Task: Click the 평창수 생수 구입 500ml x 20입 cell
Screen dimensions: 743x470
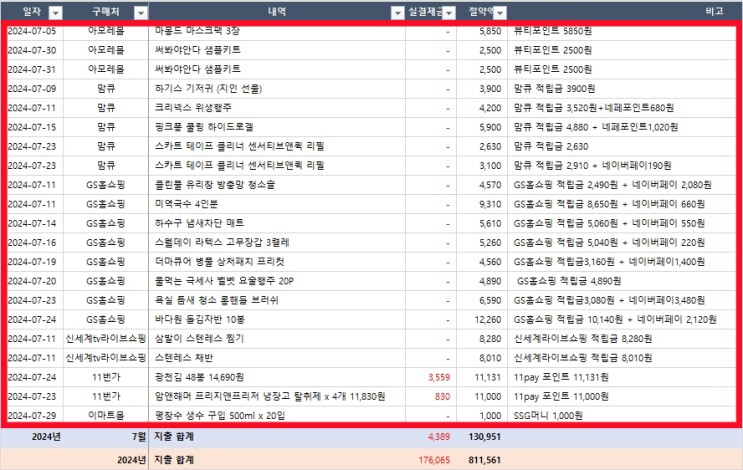Action: (x=220, y=416)
